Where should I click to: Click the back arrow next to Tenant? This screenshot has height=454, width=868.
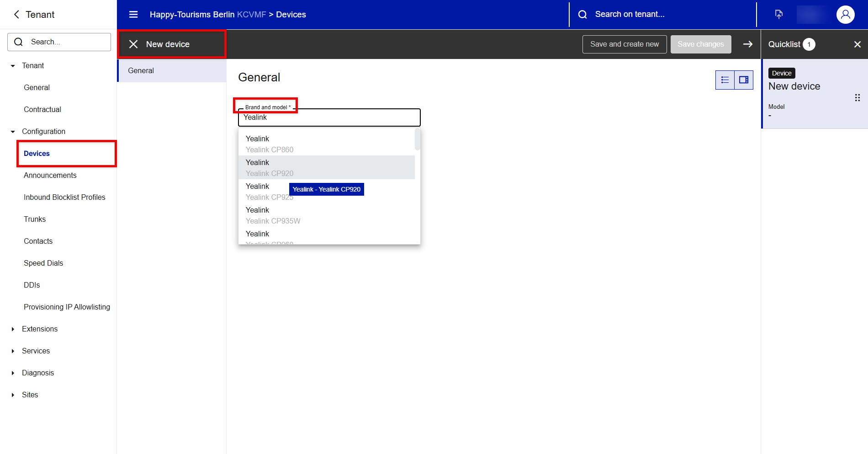[x=17, y=15]
